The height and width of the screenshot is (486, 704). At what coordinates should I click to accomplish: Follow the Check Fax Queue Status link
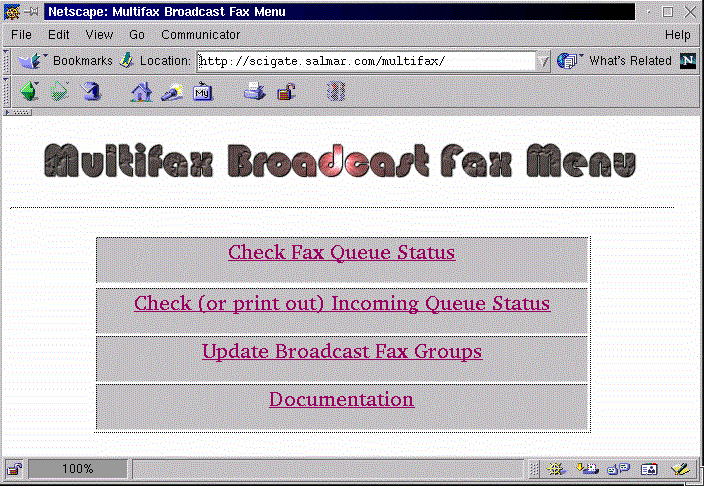[x=341, y=253]
